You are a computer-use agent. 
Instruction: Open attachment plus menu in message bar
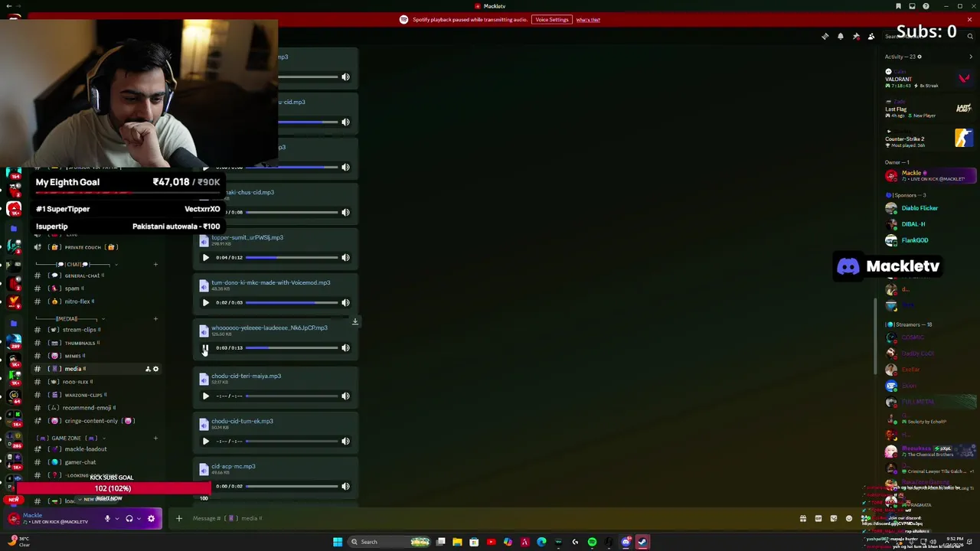pos(179,519)
